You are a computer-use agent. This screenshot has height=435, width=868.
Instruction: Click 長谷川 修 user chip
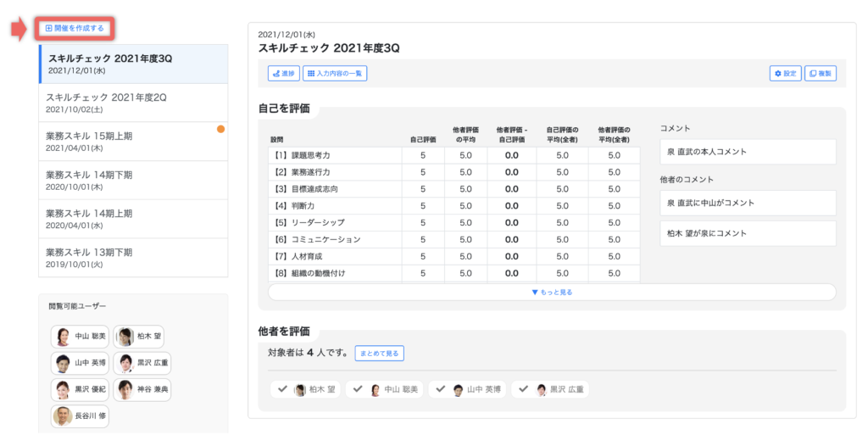(x=81, y=416)
